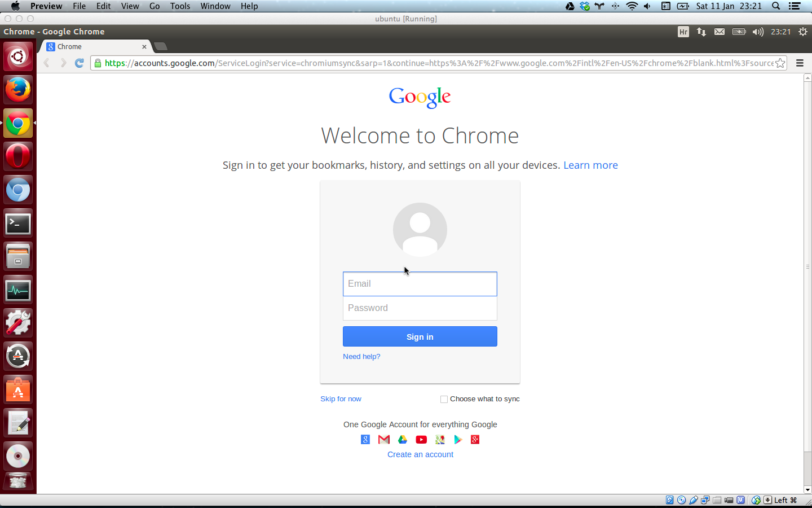Select the Chrome browser tab
812x508 pixels.
point(96,47)
